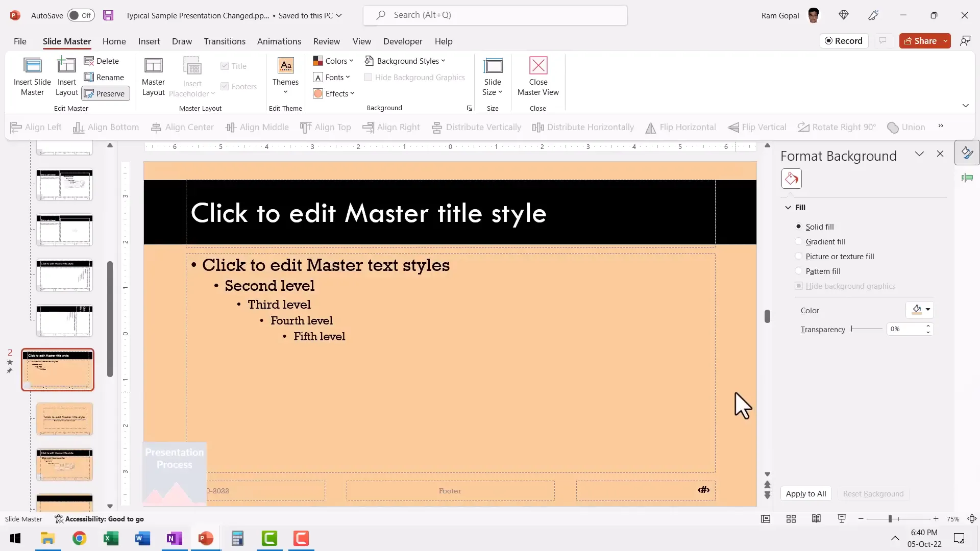Open the Master Layout dialog

(153, 77)
